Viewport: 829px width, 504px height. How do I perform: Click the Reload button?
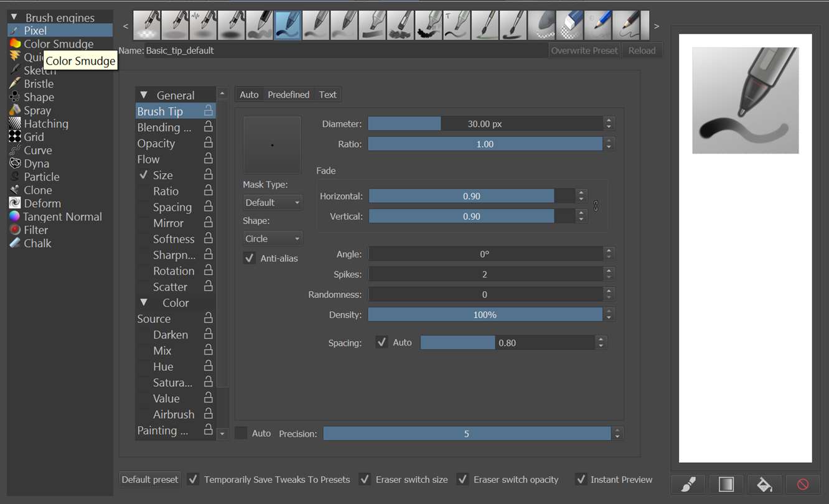(642, 50)
